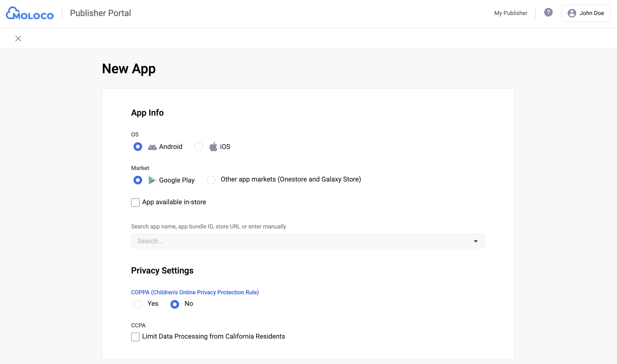Click the Android robot icon
This screenshot has height=364, width=617.
pos(152,147)
